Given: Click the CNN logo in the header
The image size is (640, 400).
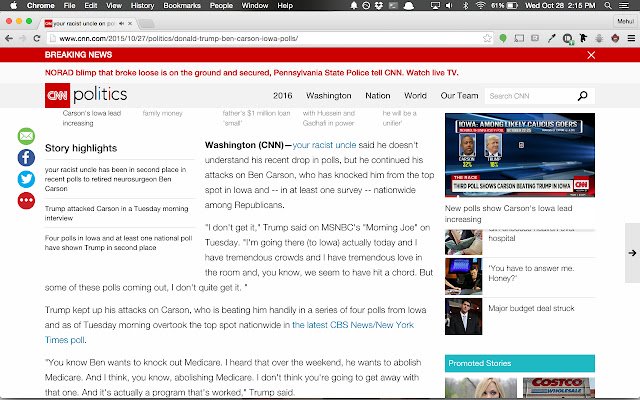Looking at the screenshot, I should pyautogui.click(x=57, y=95).
